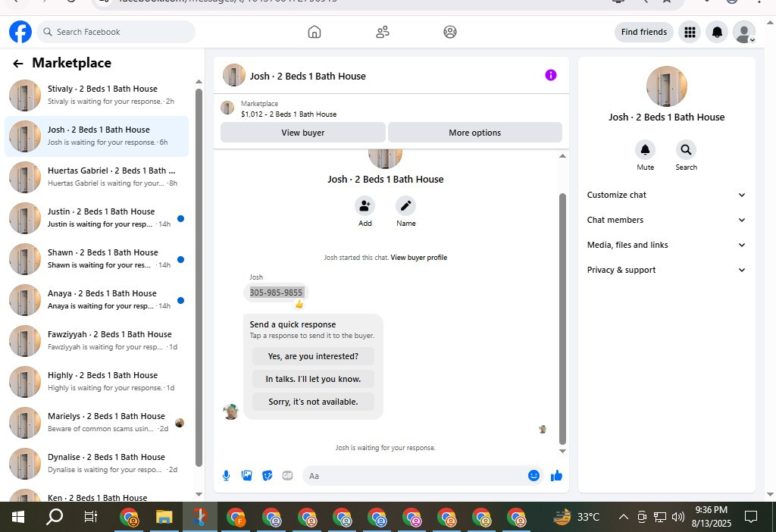The image size is (776, 532).
Task: Open Windows Start menu
Action: coord(18,517)
